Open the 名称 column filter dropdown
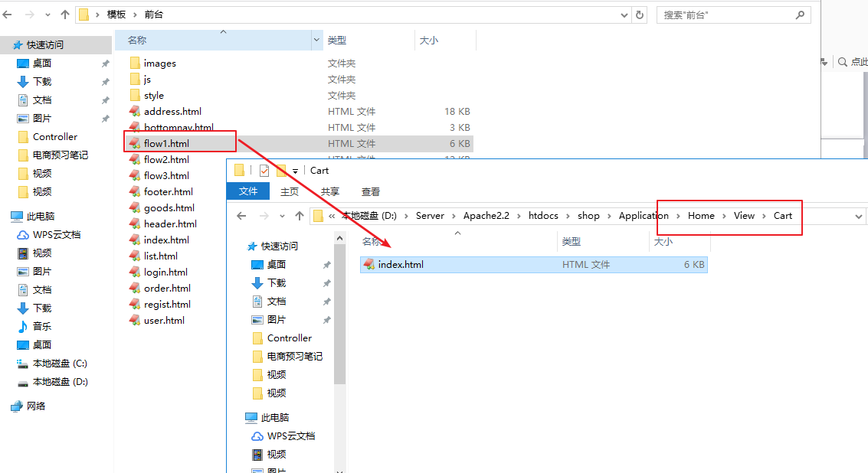The image size is (868, 473). coord(317,40)
